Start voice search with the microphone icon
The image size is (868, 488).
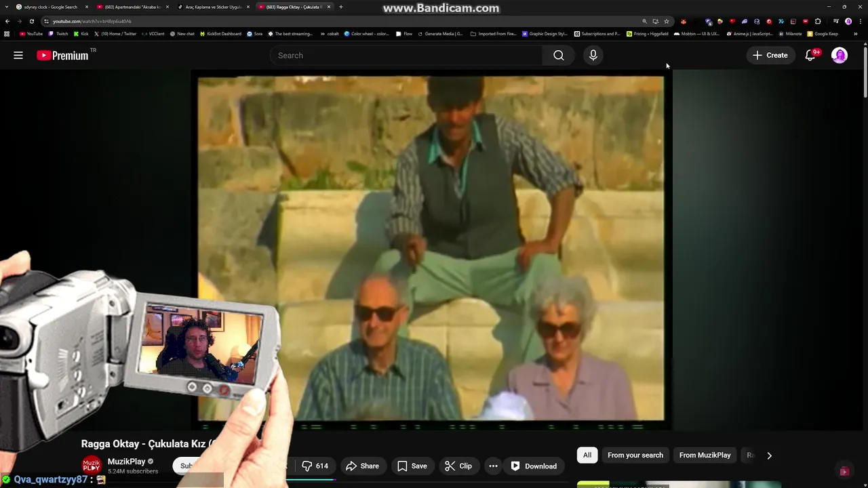pos(593,56)
